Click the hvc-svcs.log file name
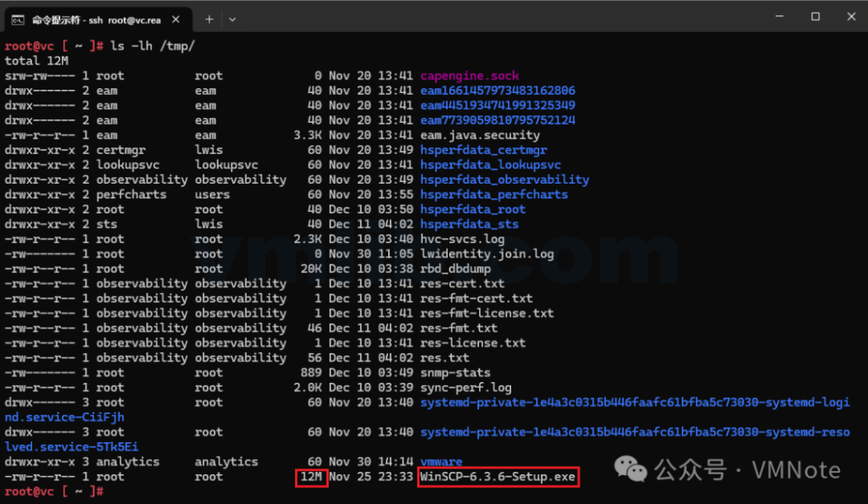Image resolution: width=868 pixels, height=504 pixels. [462, 240]
